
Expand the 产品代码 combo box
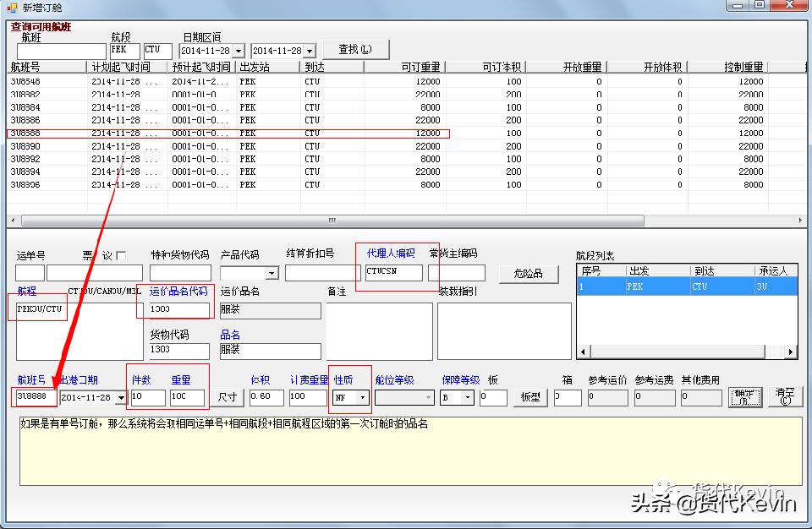[x=272, y=274]
